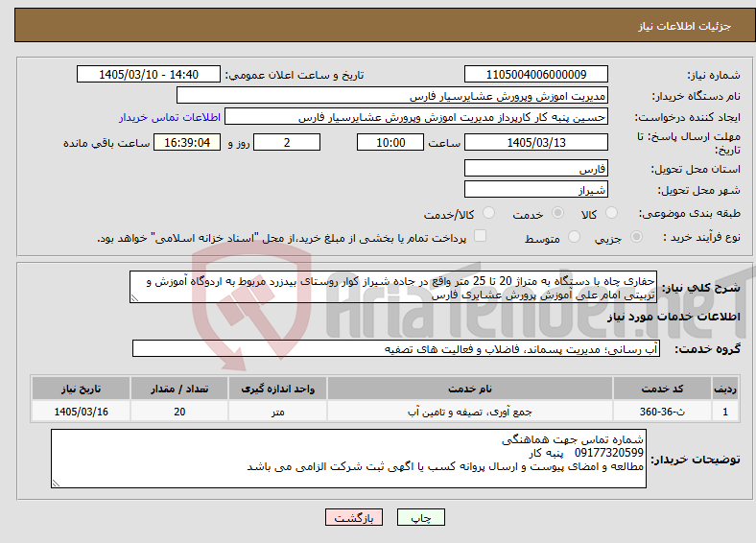
Task: Click the need date cell 1405/03/16
Action: tap(81, 412)
